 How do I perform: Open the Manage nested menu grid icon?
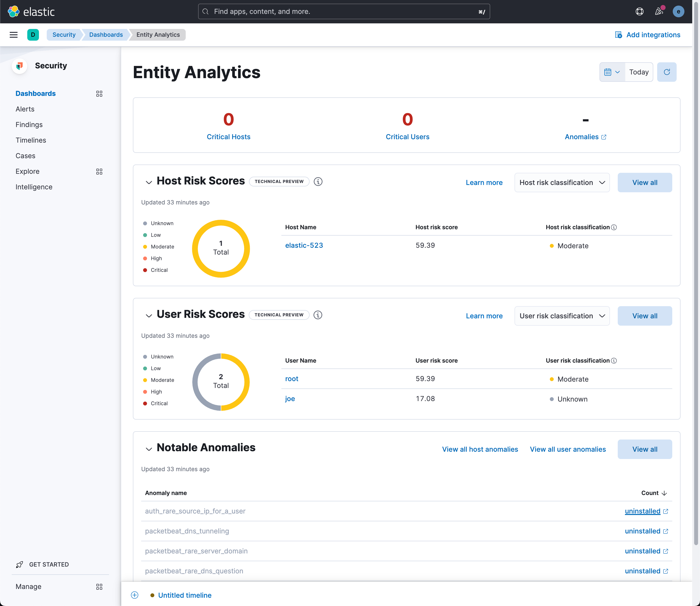(99, 587)
